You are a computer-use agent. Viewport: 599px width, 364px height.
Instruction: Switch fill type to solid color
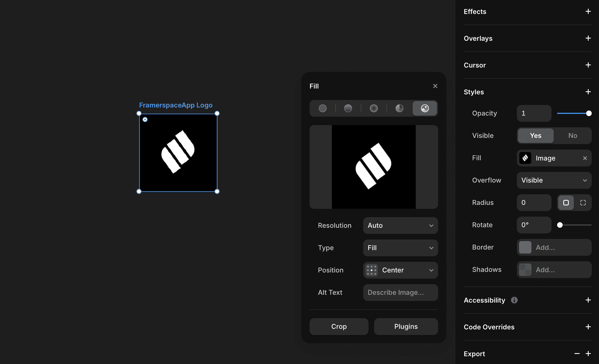pyautogui.click(x=323, y=108)
